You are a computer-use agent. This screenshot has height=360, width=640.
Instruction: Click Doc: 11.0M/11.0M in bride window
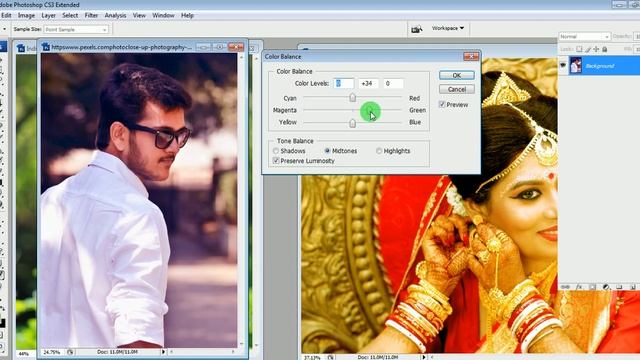[x=378, y=358]
